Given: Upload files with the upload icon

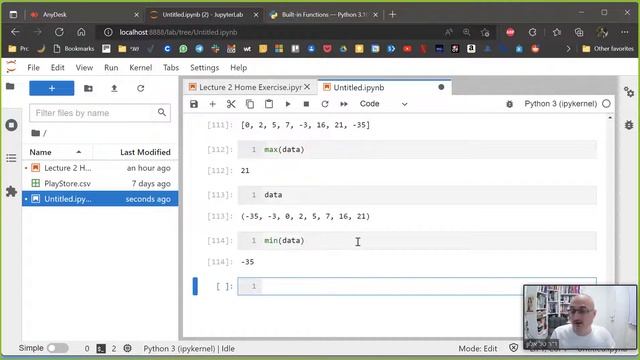Looking at the screenshot, I should coord(114,88).
